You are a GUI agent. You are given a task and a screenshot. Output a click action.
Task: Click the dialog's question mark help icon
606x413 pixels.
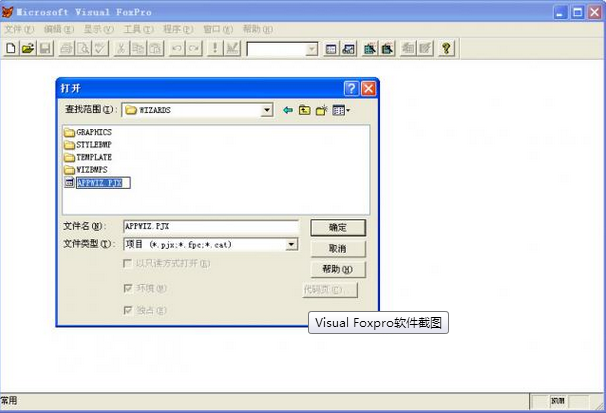351,88
